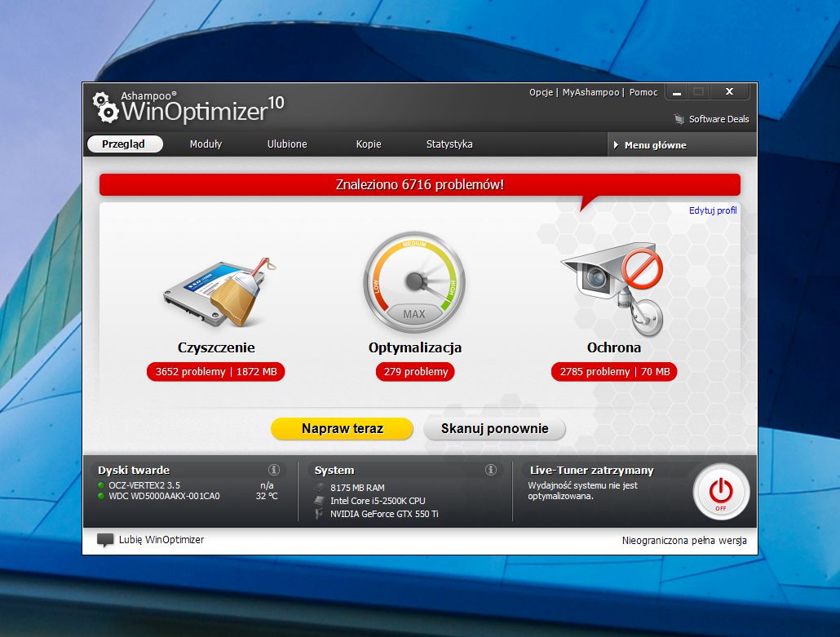Open the Edytuj profil link

[x=713, y=210]
